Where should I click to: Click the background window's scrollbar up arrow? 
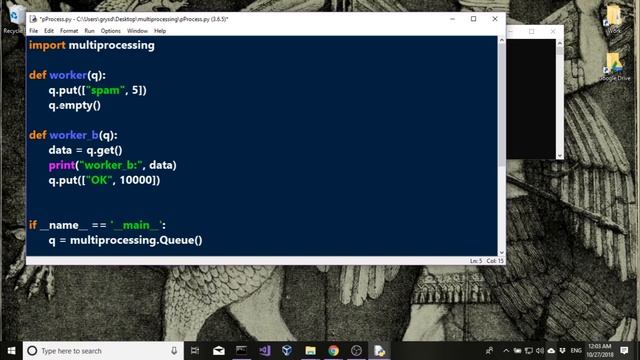click(560, 42)
